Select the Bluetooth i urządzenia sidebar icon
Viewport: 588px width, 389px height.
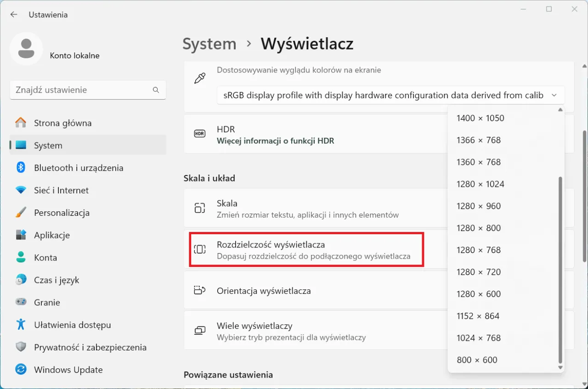click(21, 168)
